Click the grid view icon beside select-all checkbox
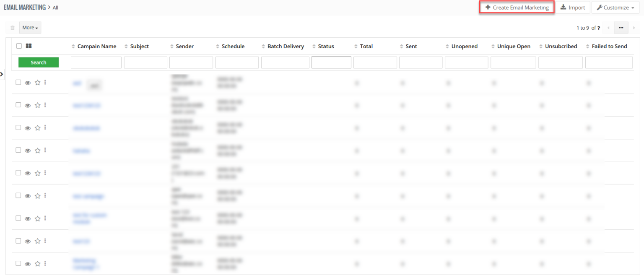Screen dimensions: 644x278 [29, 46]
